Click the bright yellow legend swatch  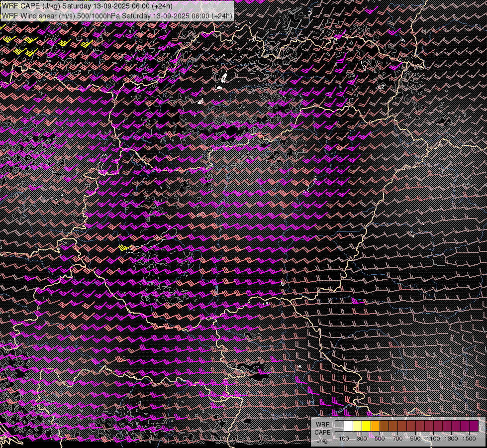coord(367,426)
